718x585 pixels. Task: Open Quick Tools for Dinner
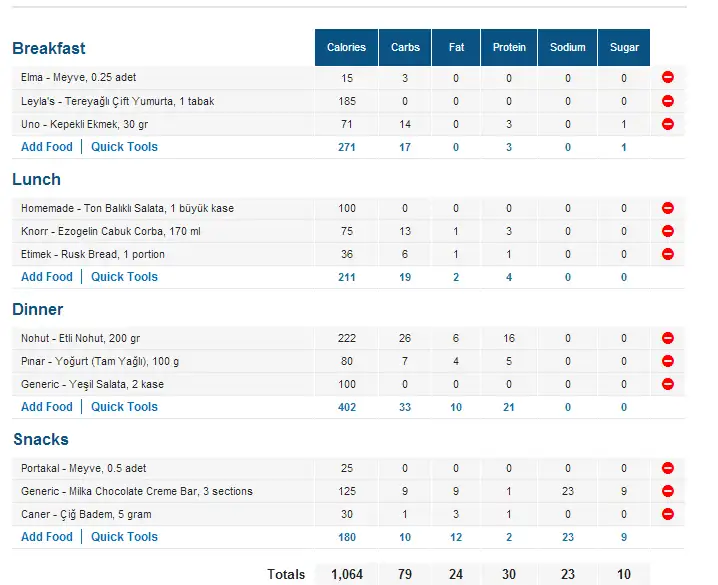point(124,407)
